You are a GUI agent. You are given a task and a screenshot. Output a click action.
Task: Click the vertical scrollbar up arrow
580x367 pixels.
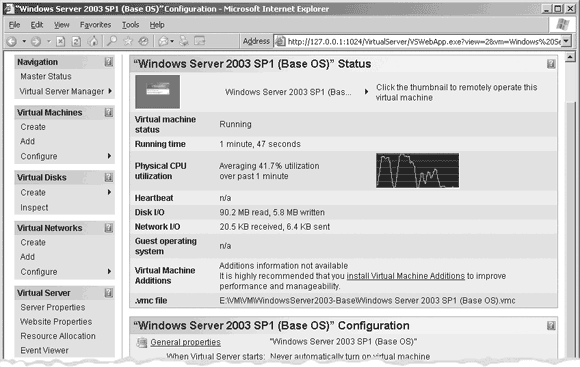click(x=570, y=57)
